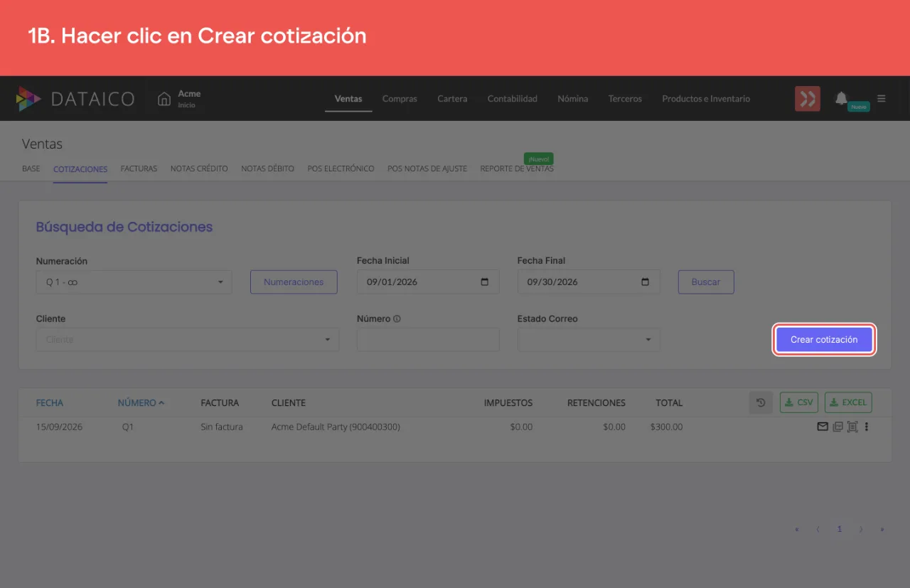Download the quotations as CSV
This screenshot has height=588, width=910.
[x=799, y=402]
